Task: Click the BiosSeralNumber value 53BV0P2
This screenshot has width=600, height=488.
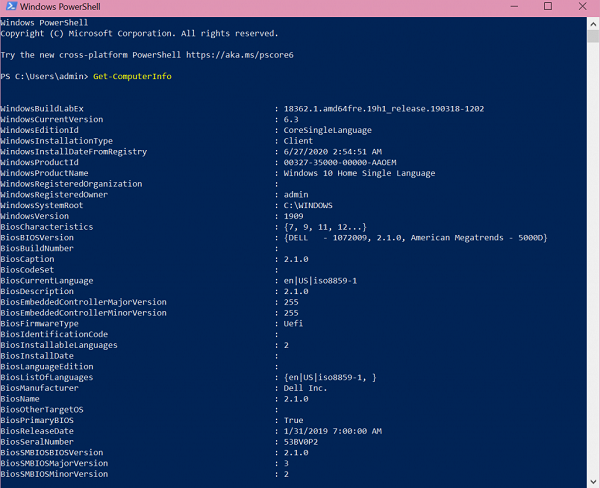Action: (x=303, y=442)
